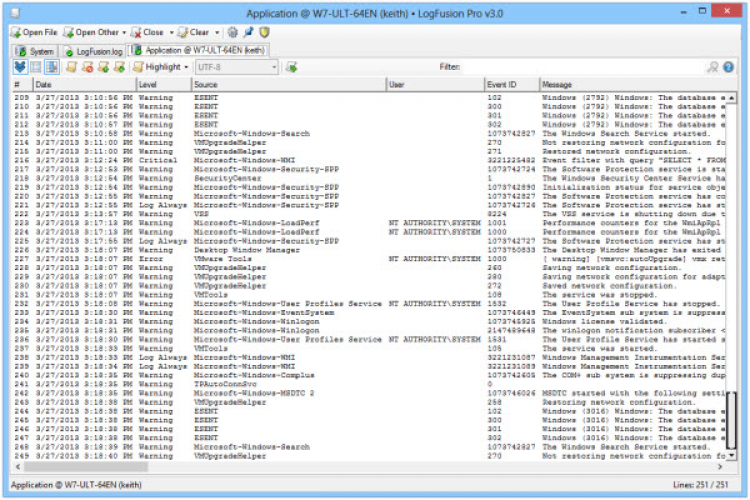Click into the Filter input field
The height and width of the screenshot is (500, 750).
[584, 67]
